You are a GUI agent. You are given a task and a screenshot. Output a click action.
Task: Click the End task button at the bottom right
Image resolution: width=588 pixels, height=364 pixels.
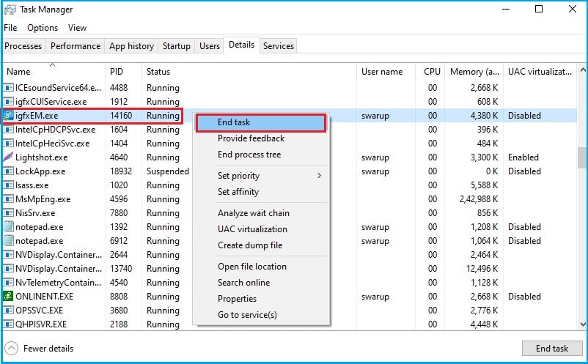coord(552,349)
